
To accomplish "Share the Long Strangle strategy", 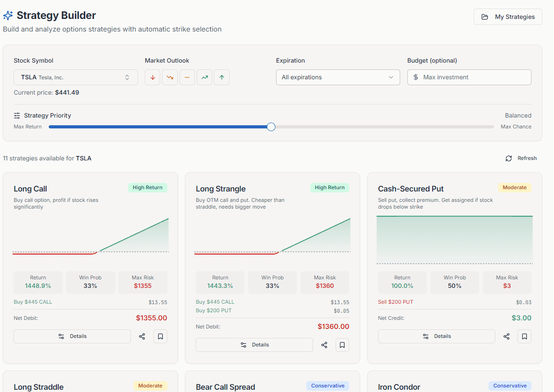I will point(324,345).
